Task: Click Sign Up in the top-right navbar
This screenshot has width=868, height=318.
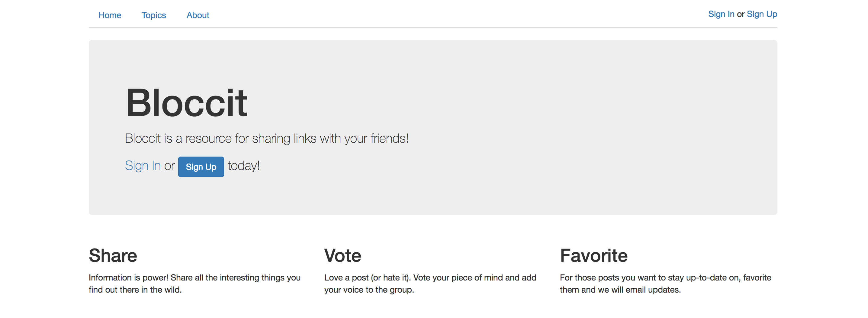Action: 762,14
